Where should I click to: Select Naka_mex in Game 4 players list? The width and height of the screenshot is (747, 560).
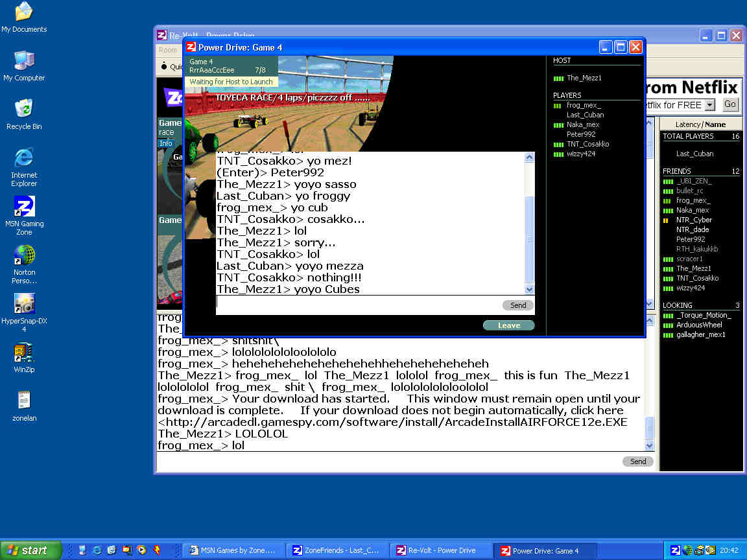click(583, 124)
